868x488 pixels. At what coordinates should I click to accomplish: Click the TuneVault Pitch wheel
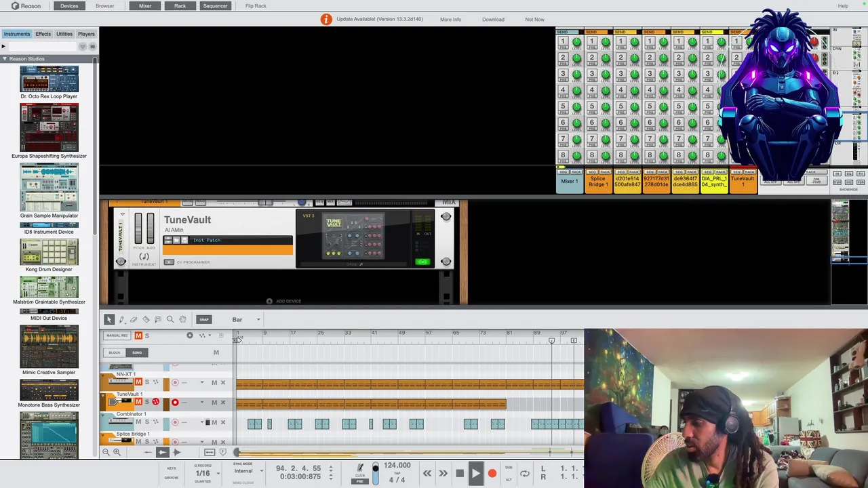[x=139, y=228]
